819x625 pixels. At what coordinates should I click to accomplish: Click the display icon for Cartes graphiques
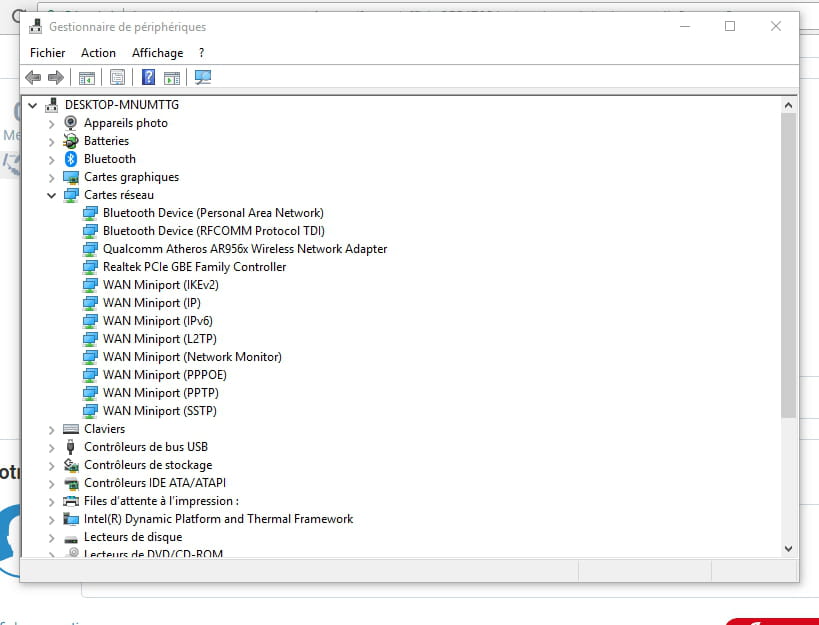[71, 177]
